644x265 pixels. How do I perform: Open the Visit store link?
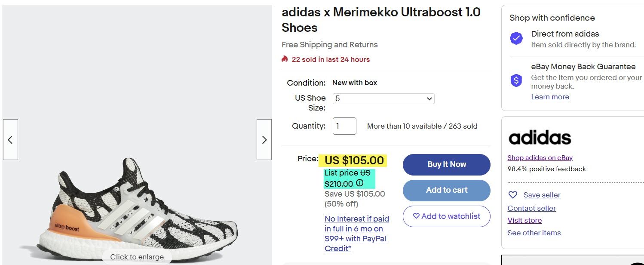pos(524,220)
